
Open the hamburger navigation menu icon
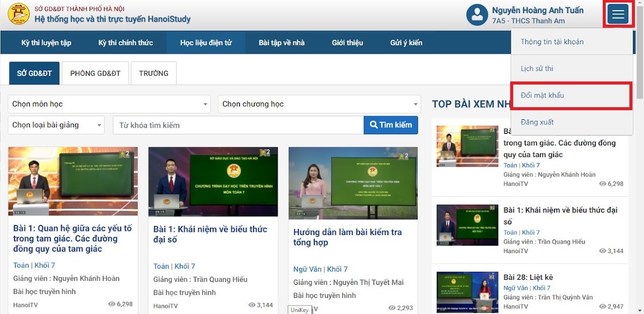(618, 15)
